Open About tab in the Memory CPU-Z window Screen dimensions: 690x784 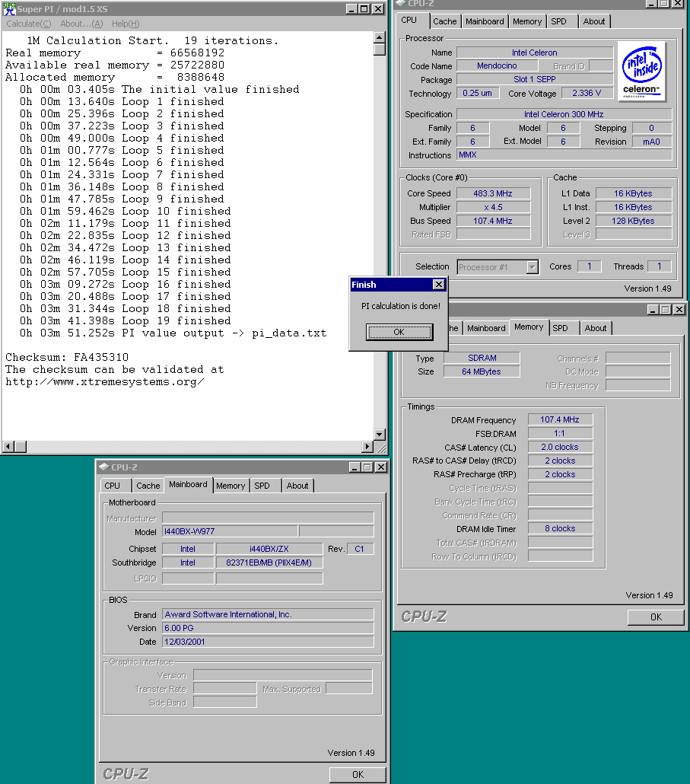click(x=596, y=328)
